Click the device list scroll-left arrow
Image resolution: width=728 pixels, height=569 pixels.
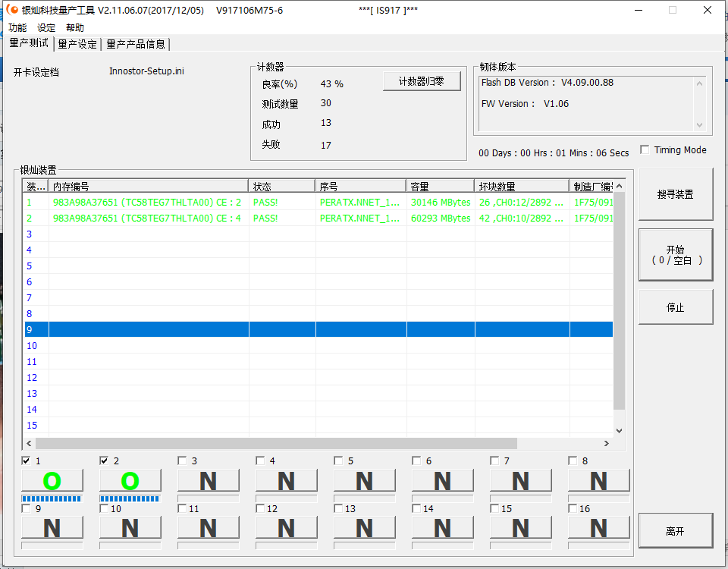(x=30, y=443)
